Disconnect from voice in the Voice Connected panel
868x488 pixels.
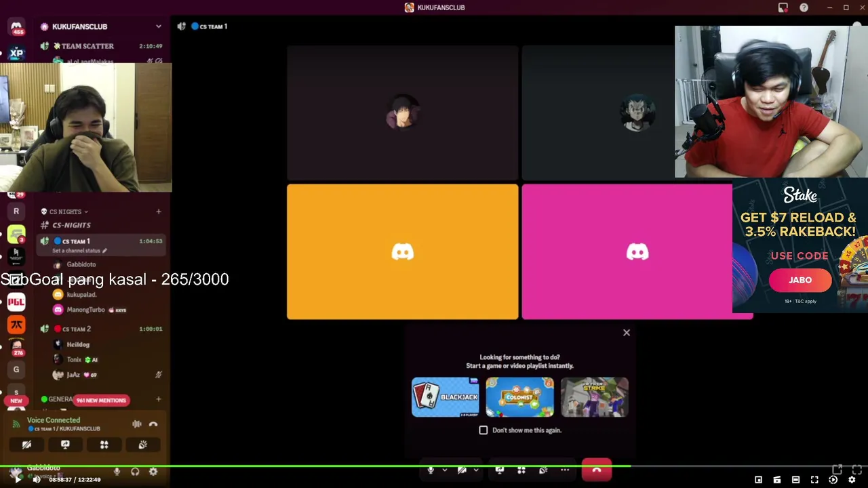153,424
